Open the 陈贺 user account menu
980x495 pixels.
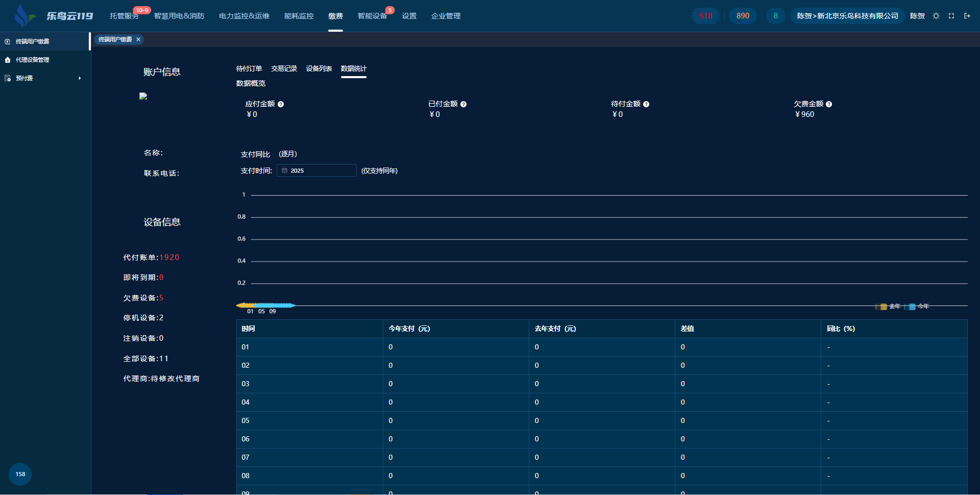(x=917, y=16)
